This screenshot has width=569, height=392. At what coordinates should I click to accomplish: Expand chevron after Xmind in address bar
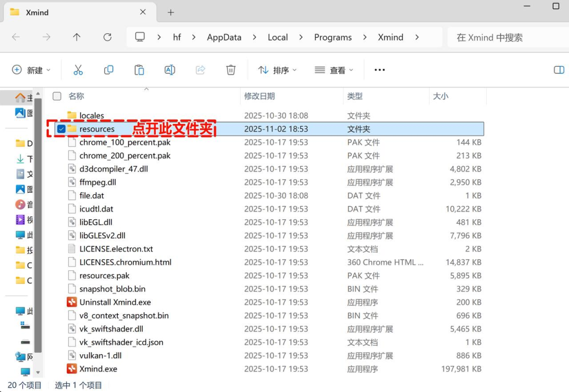coord(417,37)
